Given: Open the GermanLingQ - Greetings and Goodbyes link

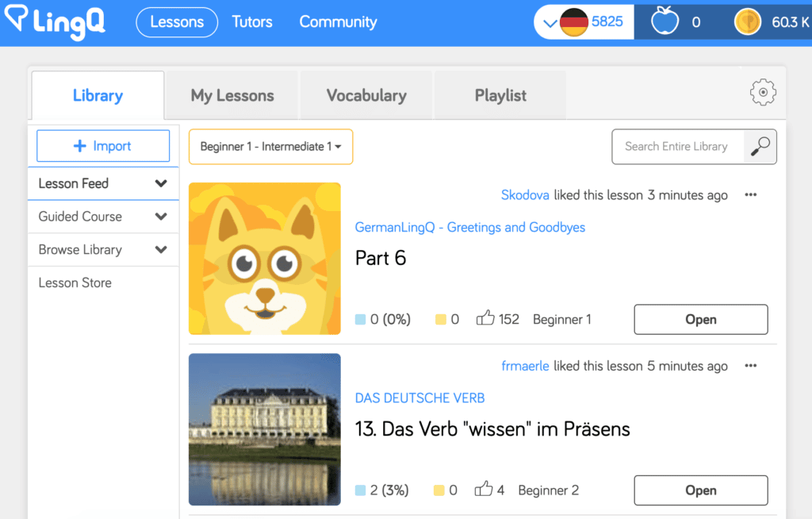Looking at the screenshot, I should [x=469, y=227].
